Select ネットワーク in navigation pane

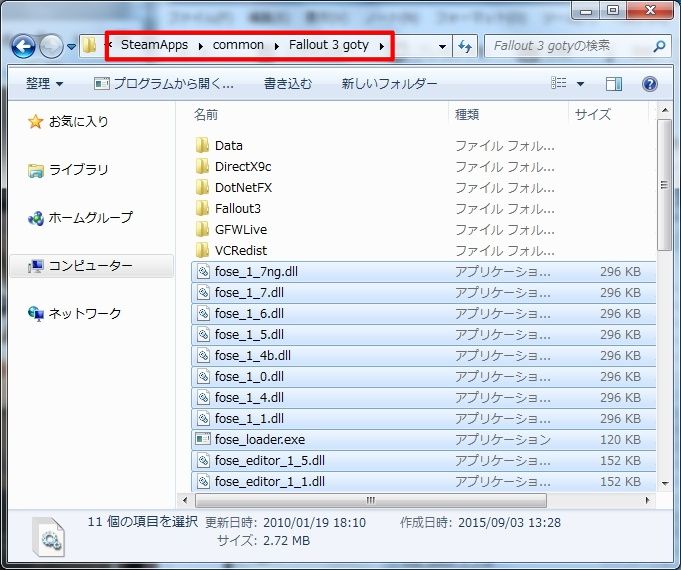[x=85, y=313]
